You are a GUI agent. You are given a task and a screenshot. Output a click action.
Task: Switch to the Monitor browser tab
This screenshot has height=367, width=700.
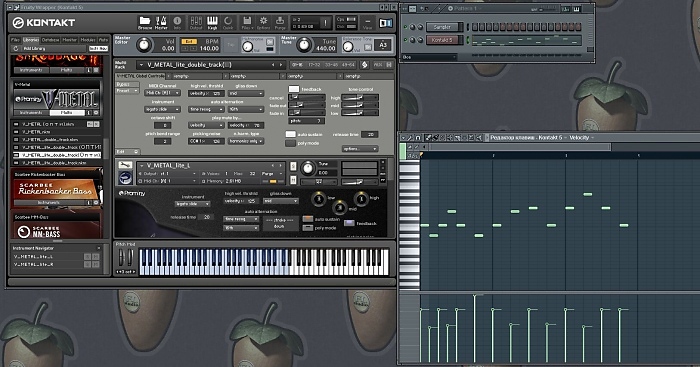coord(70,40)
